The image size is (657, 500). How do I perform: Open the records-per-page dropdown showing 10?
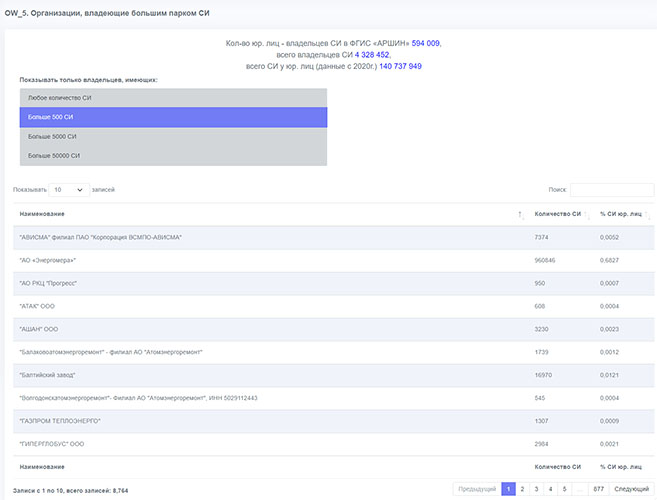point(69,190)
